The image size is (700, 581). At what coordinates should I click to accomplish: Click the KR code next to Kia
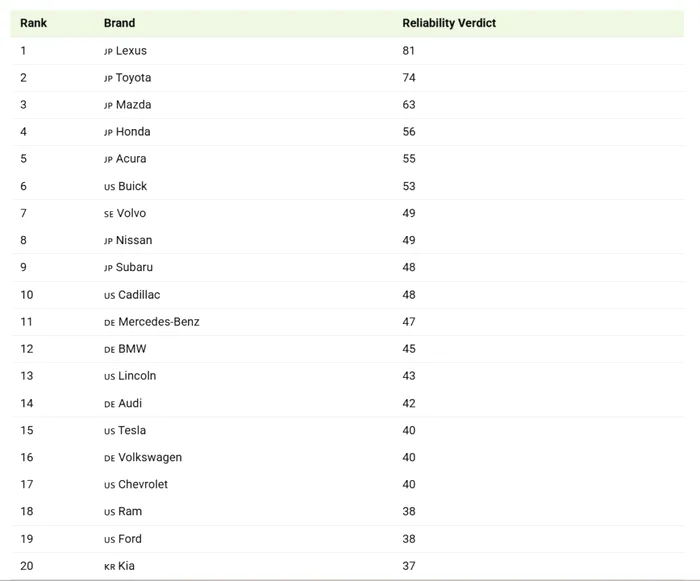pos(109,567)
